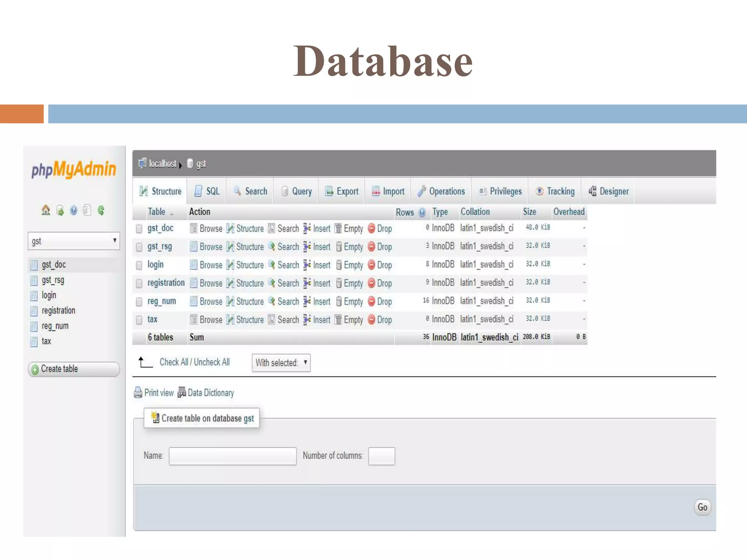The width and height of the screenshot is (747, 560).
Task: Open the Export tab
Action: click(x=341, y=191)
